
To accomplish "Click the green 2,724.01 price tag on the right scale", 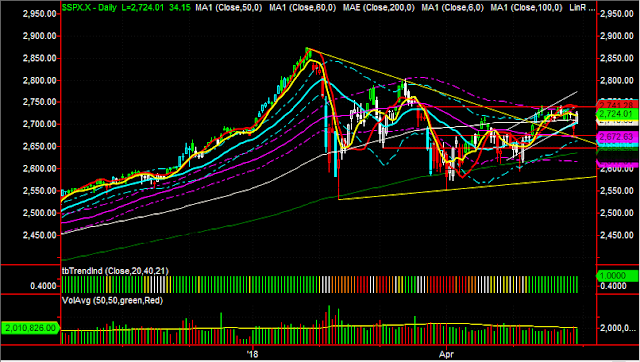I will point(617,114).
